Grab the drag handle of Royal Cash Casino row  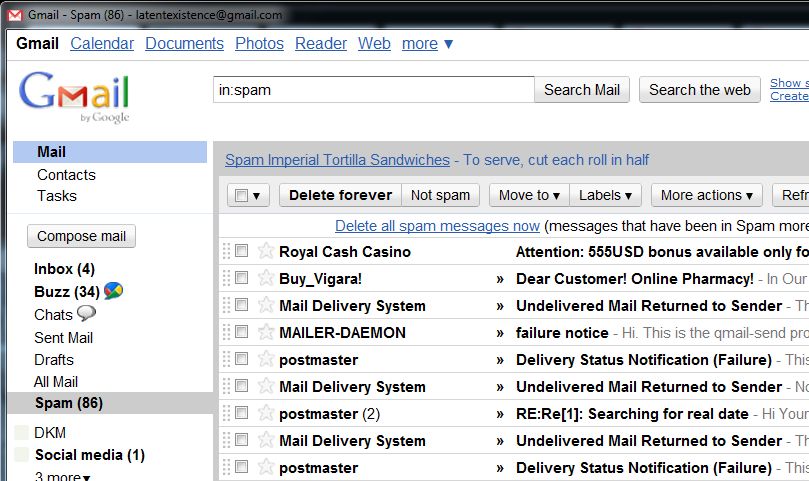coord(226,251)
